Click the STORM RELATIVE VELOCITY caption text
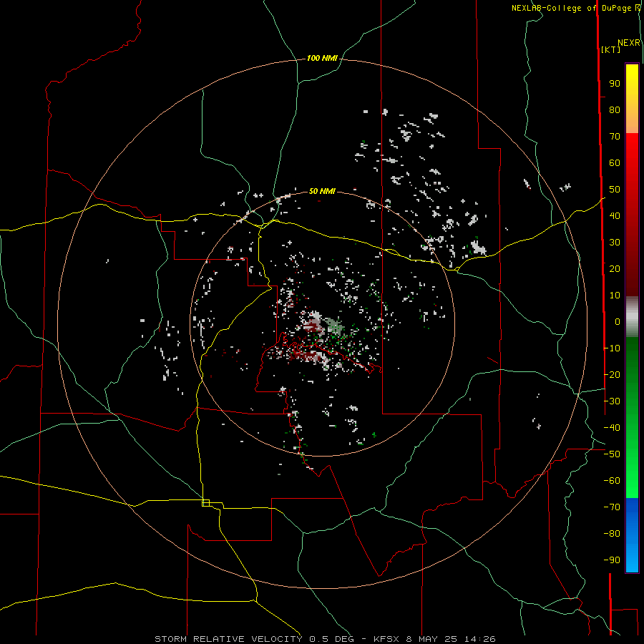 click(x=228, y=639)
